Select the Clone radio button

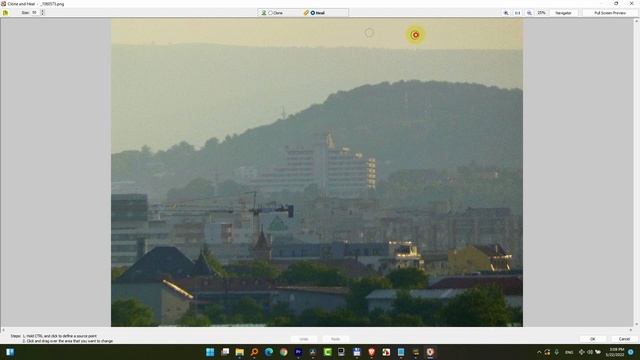[x=271, y=13]
